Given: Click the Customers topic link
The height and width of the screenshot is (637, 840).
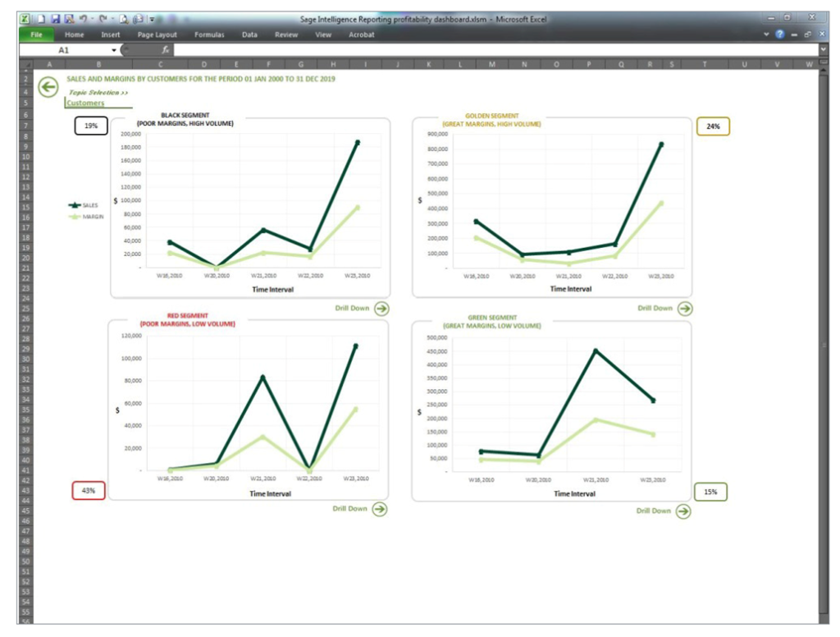Looking at the screenshot, I should tap(85, 103).
